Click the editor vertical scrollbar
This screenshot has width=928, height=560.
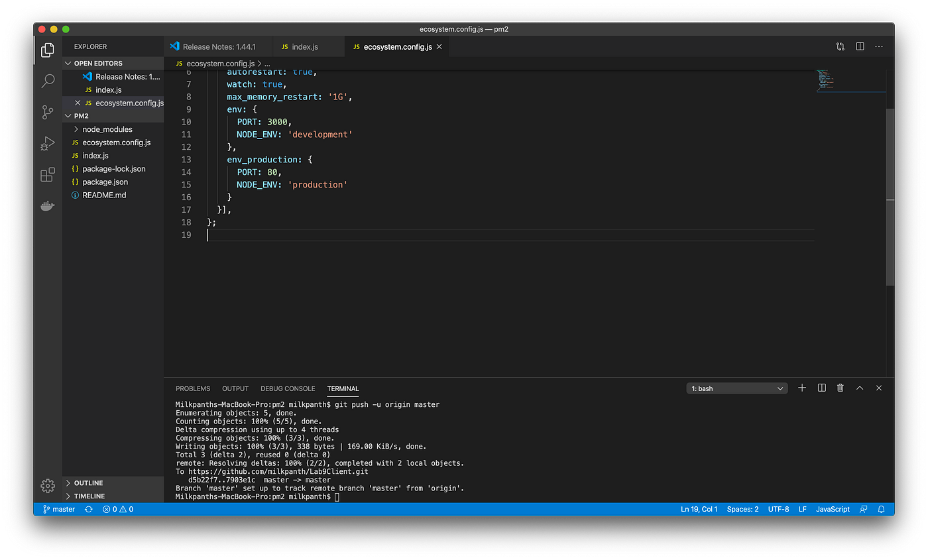(890, 197)
